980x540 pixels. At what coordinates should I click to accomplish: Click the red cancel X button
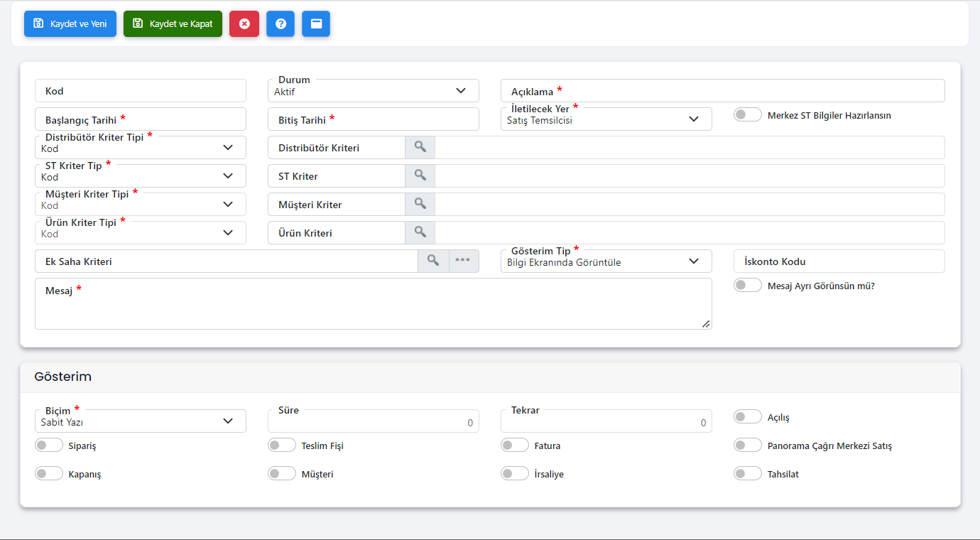tap(244, 23)
